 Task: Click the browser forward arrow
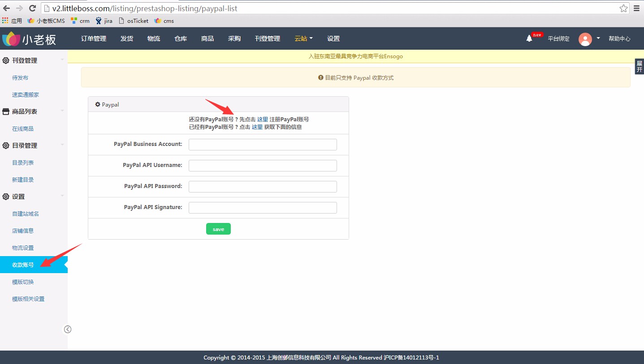click(x=19, y=9)
